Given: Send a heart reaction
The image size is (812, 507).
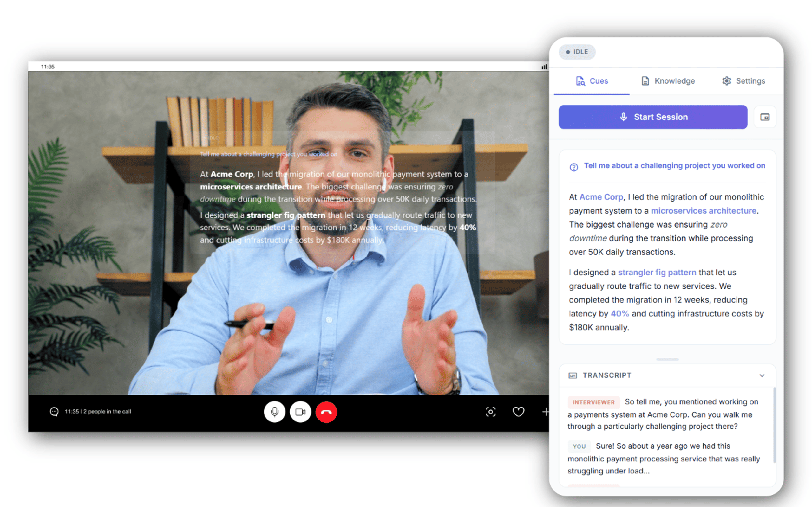Looking at the screenshot, I should coord(518,411).
